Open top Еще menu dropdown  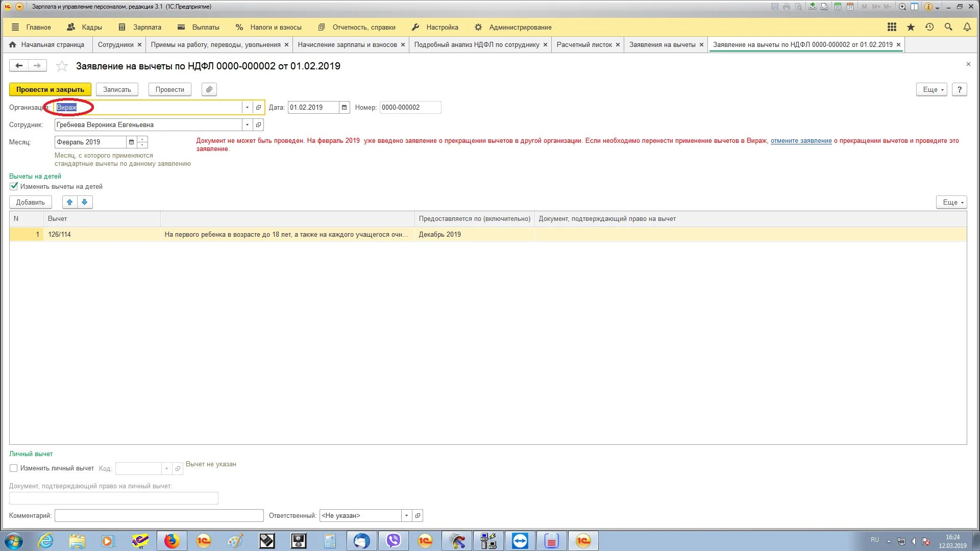pyautogui.click(x=932, y=89)
